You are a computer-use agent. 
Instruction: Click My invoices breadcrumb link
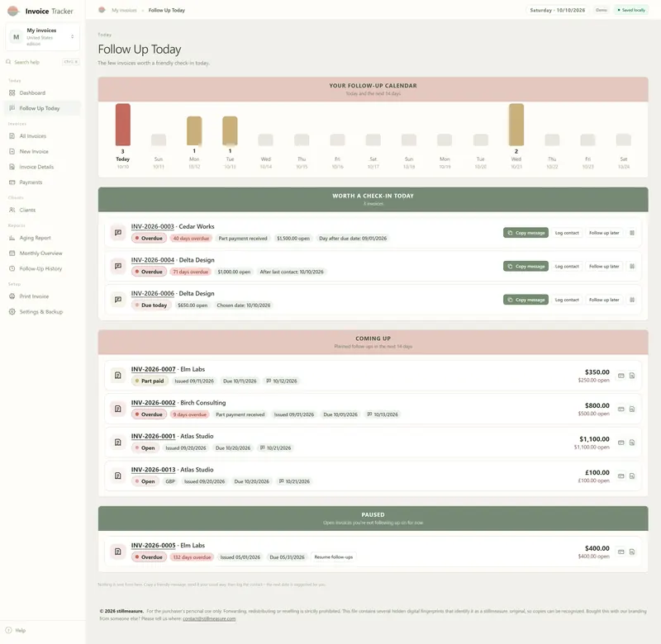(124, 10)
